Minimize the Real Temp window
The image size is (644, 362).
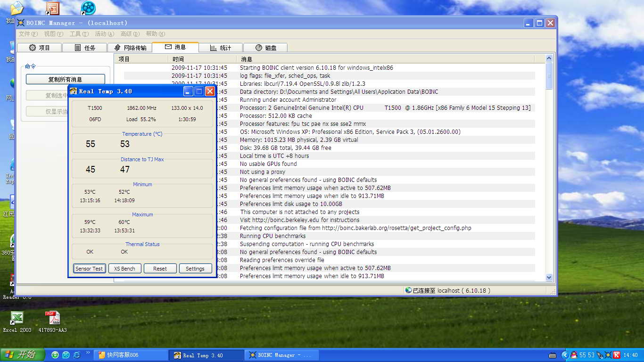coord(189,91)
